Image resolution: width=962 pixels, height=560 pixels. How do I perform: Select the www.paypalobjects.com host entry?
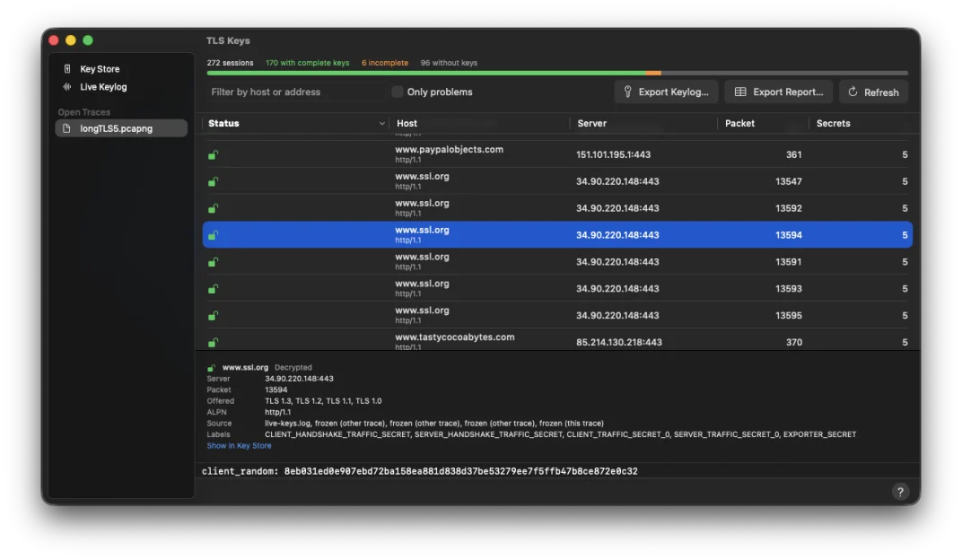(449, 150)
